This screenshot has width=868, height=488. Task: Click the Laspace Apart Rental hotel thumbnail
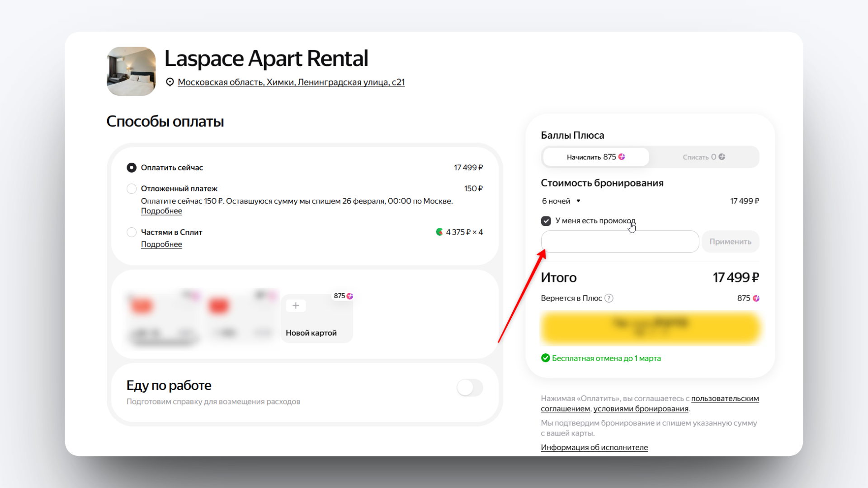(x=131, y=71)
